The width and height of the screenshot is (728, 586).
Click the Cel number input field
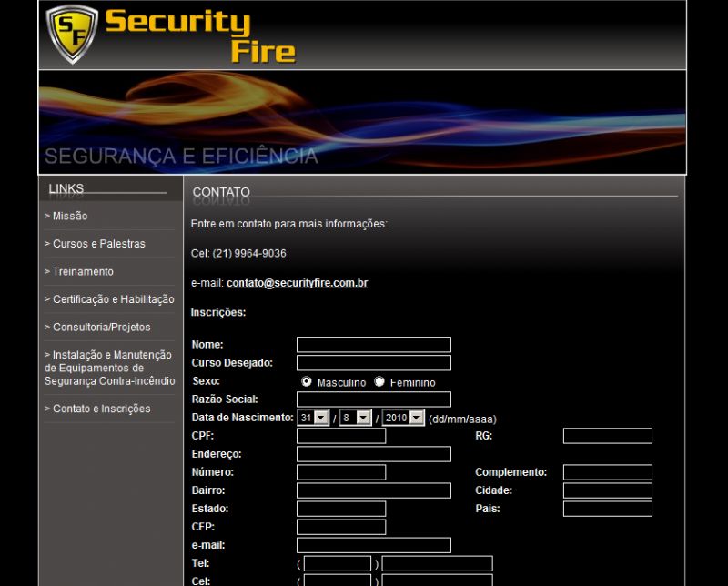tap(438, 581)
